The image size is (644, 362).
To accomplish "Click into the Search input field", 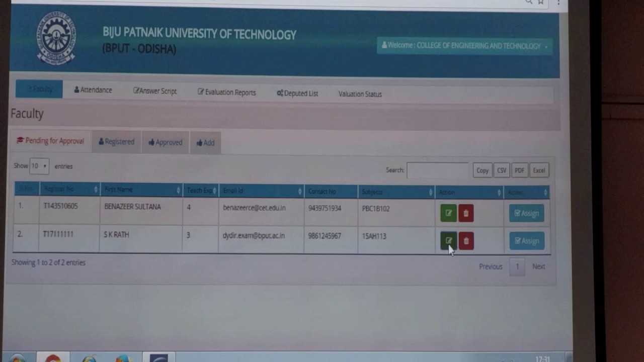I will pos(437,170).
